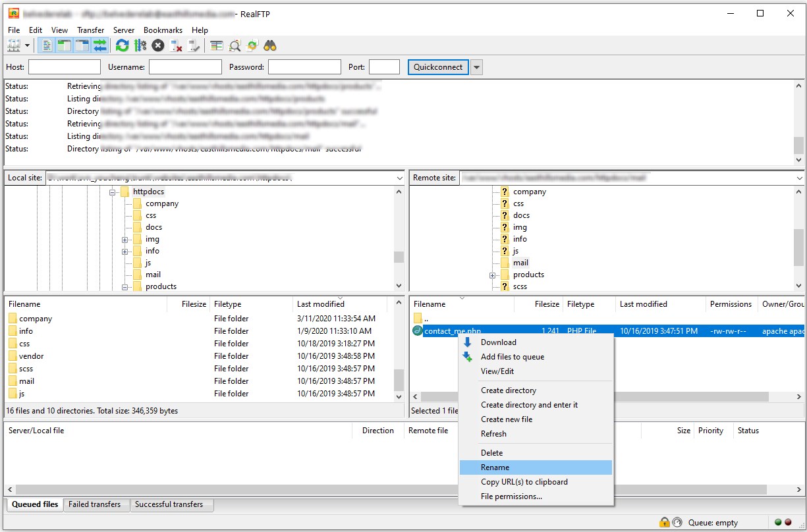Toggle the message log display

point(47,45)
